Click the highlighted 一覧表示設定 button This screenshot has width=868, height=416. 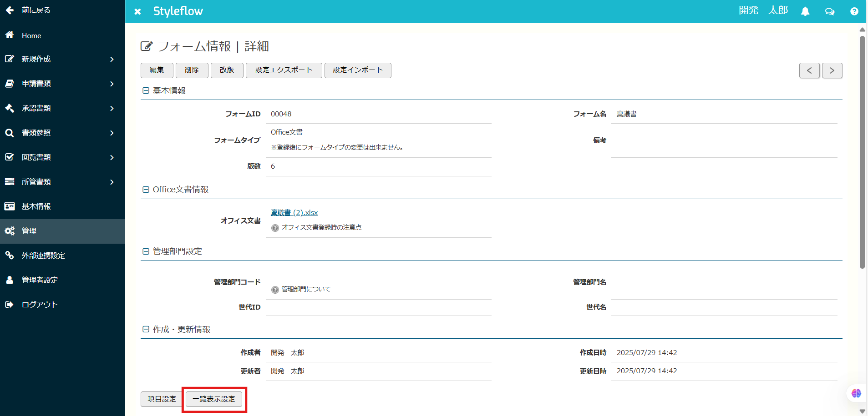[214, 399]
